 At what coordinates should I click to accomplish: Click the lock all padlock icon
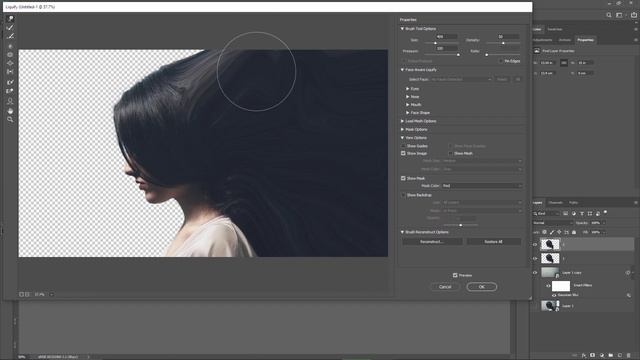[574, 232]
